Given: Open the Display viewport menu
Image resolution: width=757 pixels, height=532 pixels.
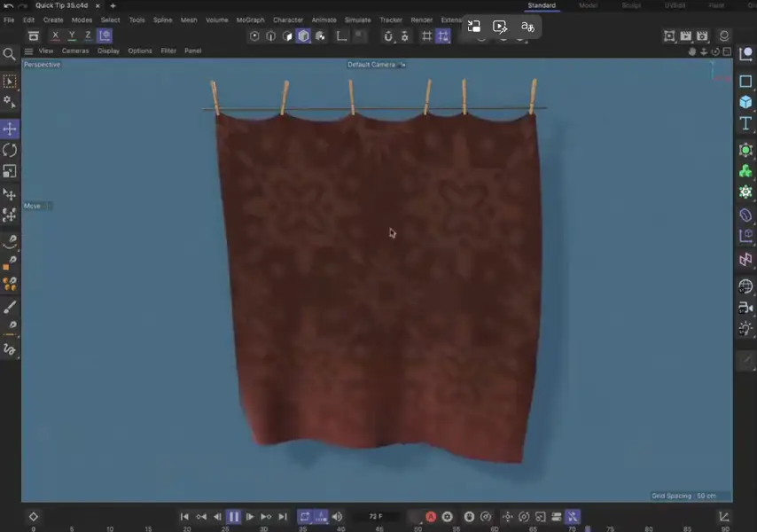Looking at the screenshot, I should [x=108, y=51].
